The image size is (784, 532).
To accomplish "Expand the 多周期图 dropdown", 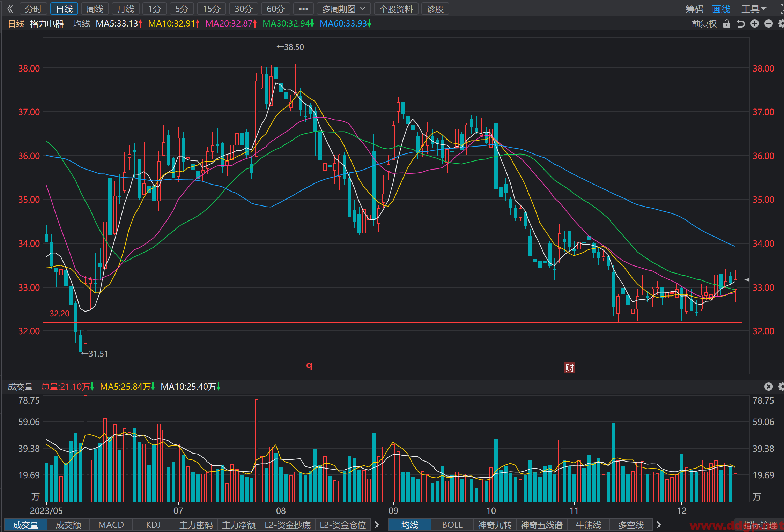I will coord(343,9).
